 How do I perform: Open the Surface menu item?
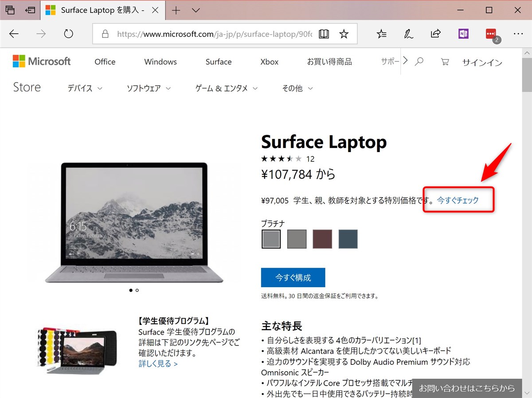coord(218,62)
